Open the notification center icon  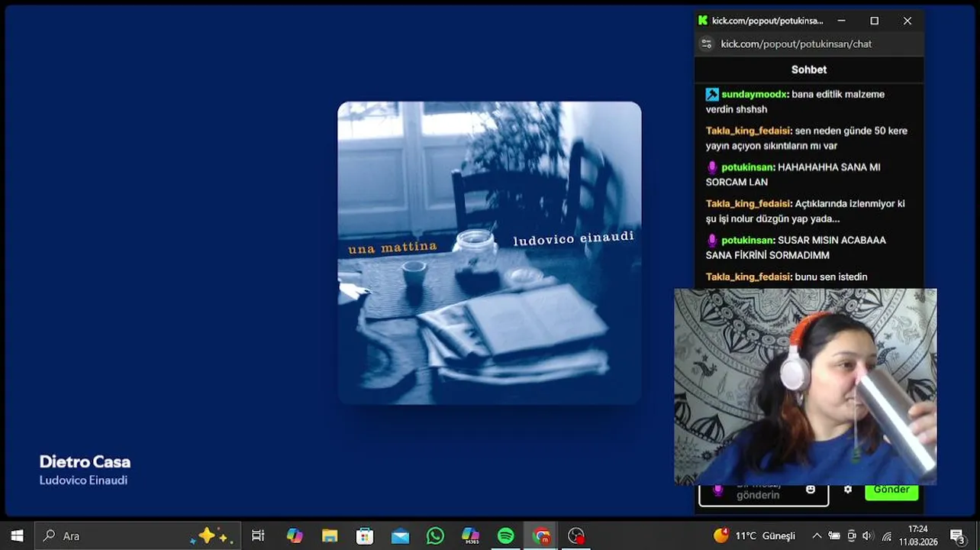957,535
